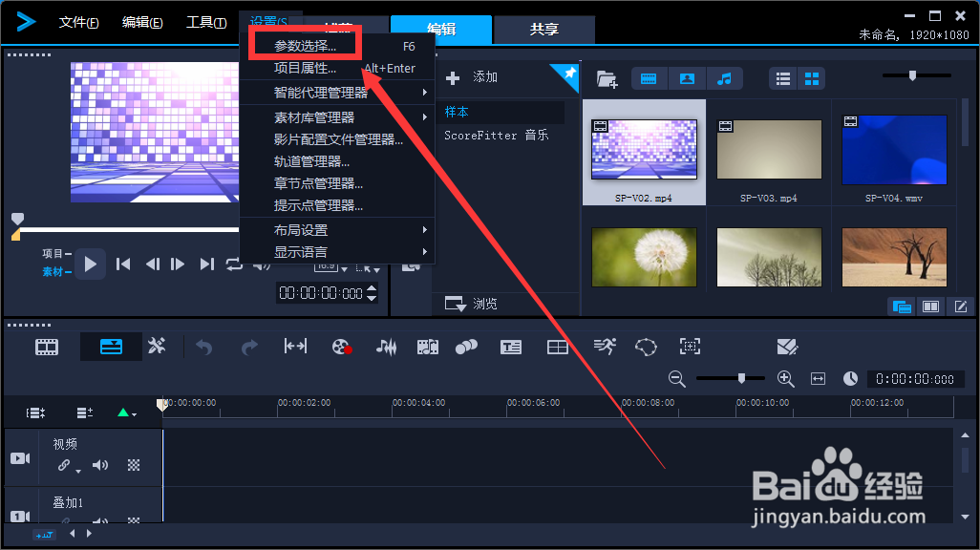980x550 pixels.
Task: Toggle show audio files filter in library
Action: [x=724, y=78]
